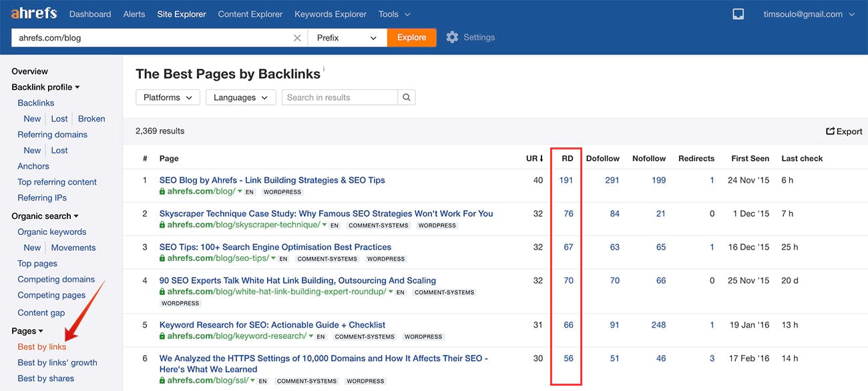Open the Languages filter dropdown

240,97
